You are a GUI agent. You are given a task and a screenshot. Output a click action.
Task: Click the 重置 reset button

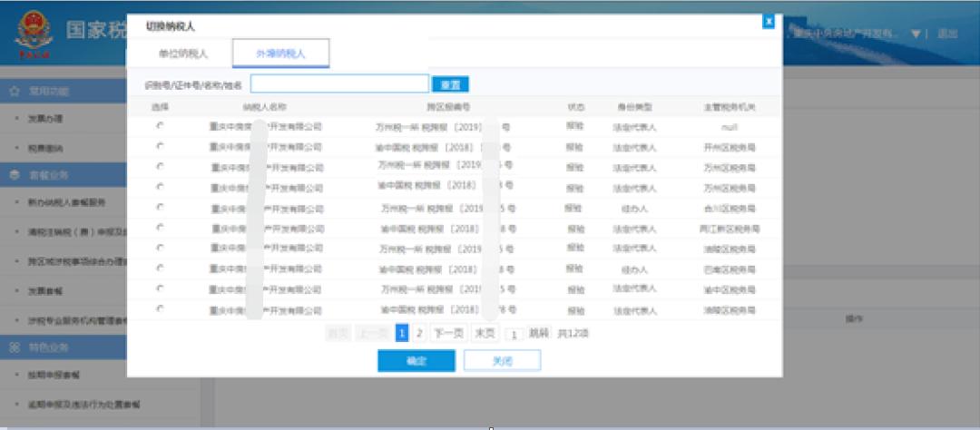pyautogui.click(x=449, y=84)
